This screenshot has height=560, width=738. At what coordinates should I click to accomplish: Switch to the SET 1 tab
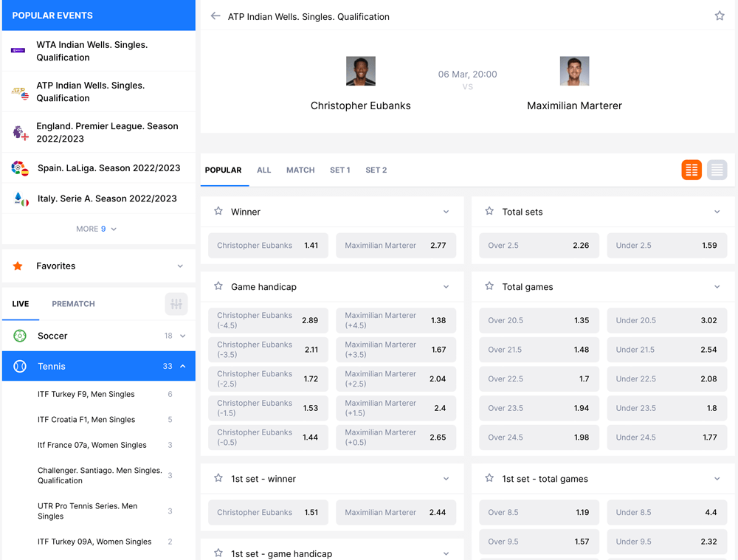click(x=339, y=170)
